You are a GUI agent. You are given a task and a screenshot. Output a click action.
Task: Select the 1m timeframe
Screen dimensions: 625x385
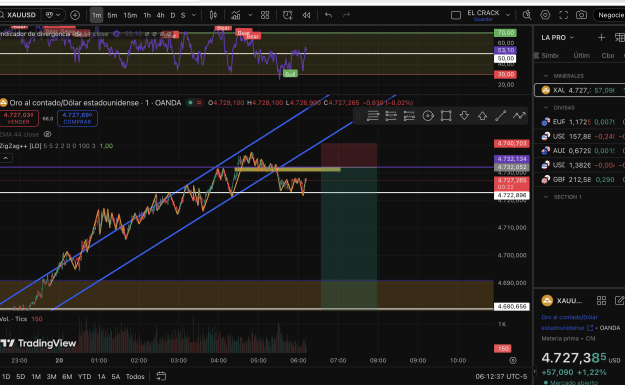(96, 15)
